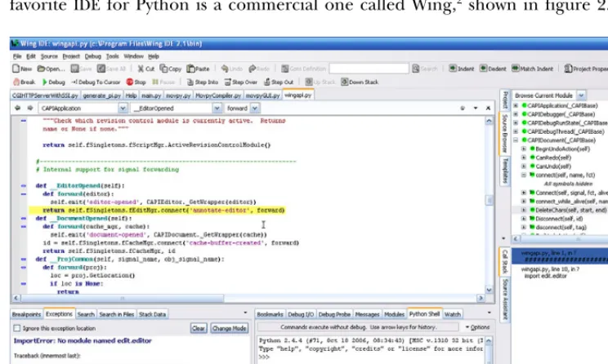This screenshot has width=608, height=364.
Task: Click the Search toolbar icon
Action: coord(416,69)
